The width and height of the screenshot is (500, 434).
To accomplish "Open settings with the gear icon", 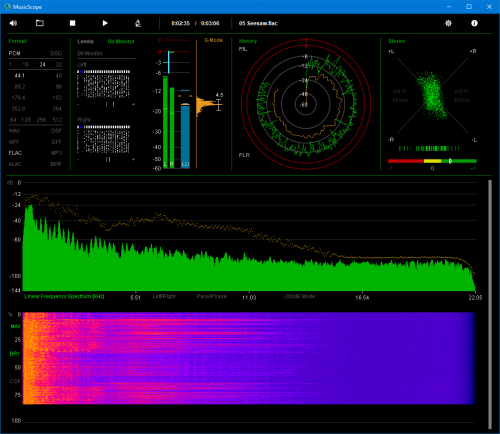I will point(448,23).
